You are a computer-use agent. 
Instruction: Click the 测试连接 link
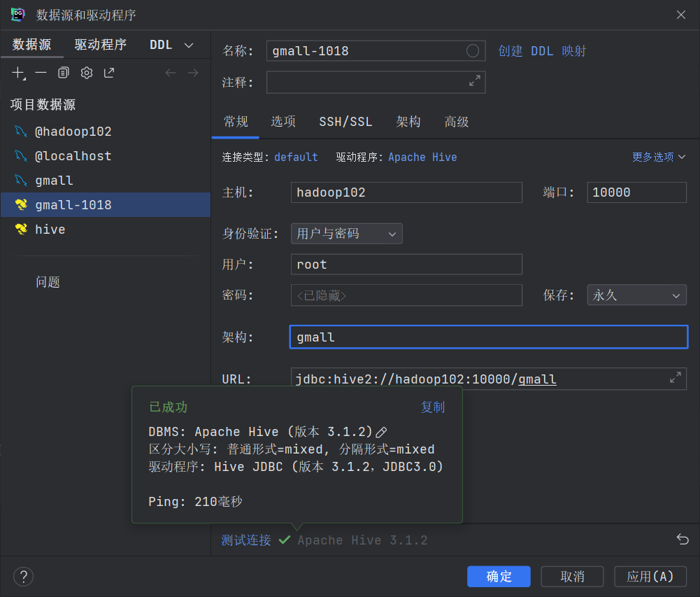pos(246,540)
